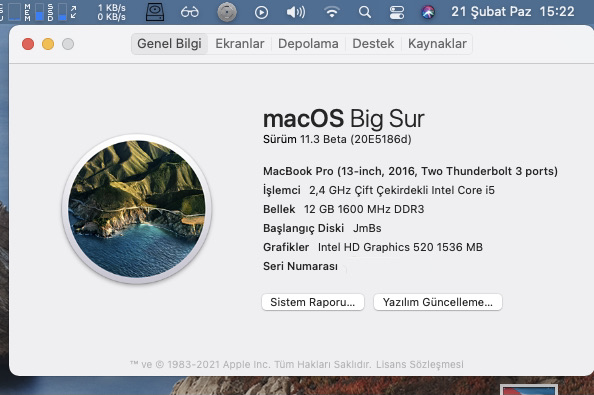
Task: Open Yazılım Güncelleme...
Action: (438, 302)
